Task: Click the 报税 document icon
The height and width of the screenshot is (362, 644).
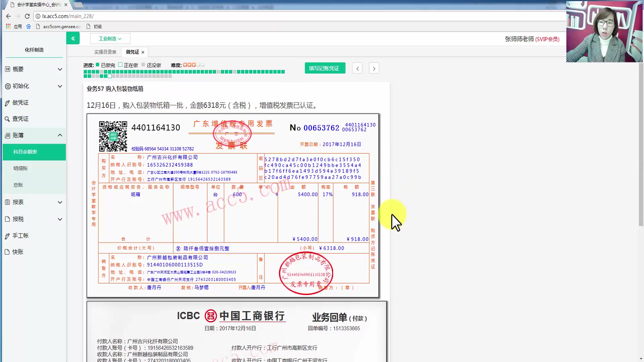Action: (x=7, y=219)
